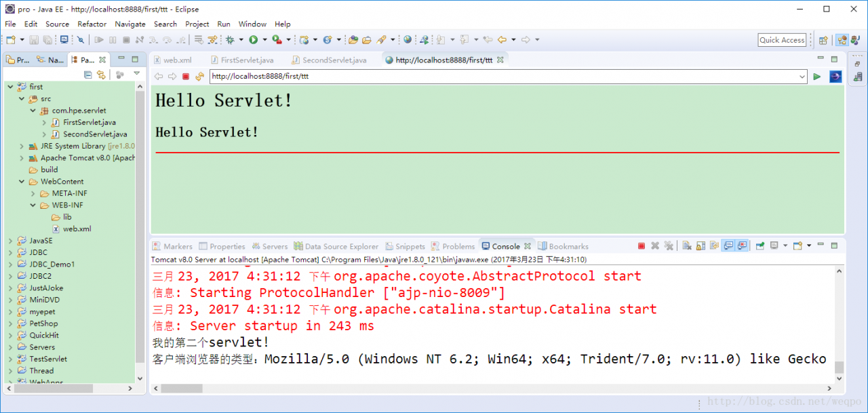Close the localhost browser tab

point(500,60)
